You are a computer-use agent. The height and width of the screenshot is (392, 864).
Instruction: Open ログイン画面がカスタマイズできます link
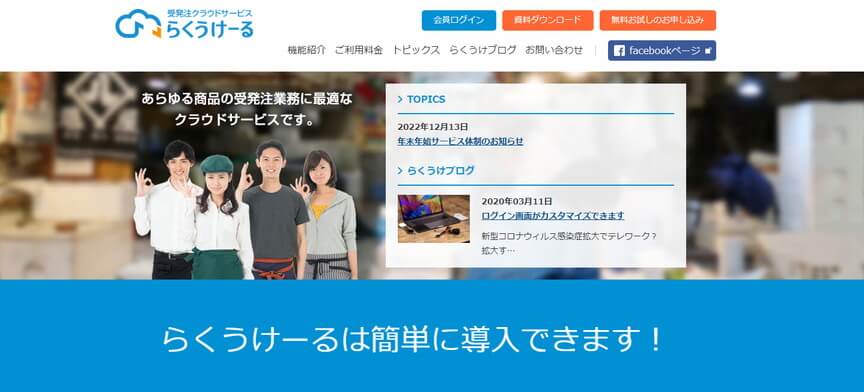tap(553, 216)
